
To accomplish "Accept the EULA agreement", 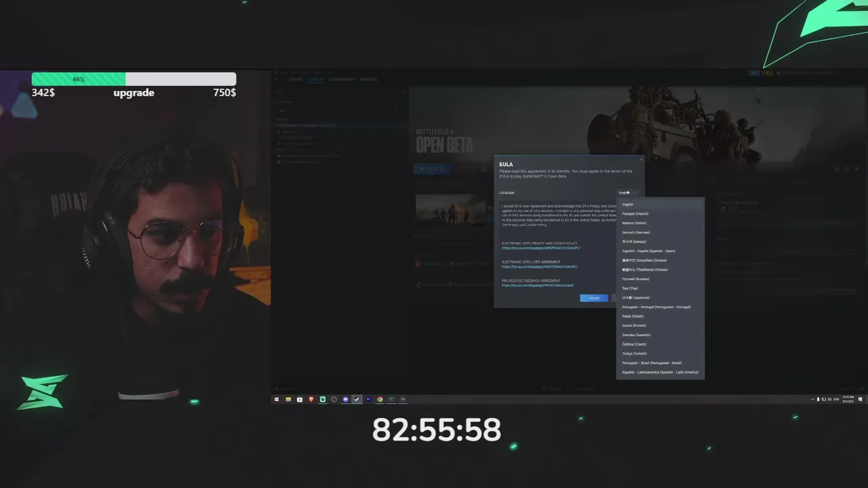I will coord(594,298).
